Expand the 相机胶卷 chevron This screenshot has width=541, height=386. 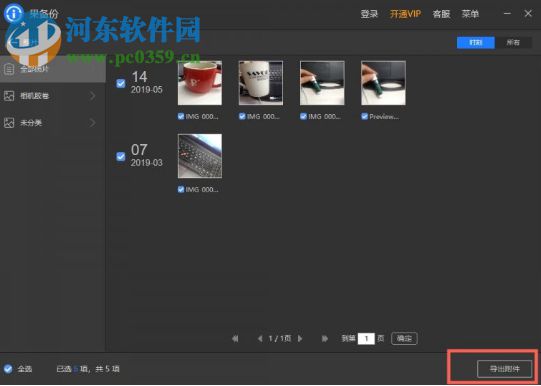[x=92, y=96]
